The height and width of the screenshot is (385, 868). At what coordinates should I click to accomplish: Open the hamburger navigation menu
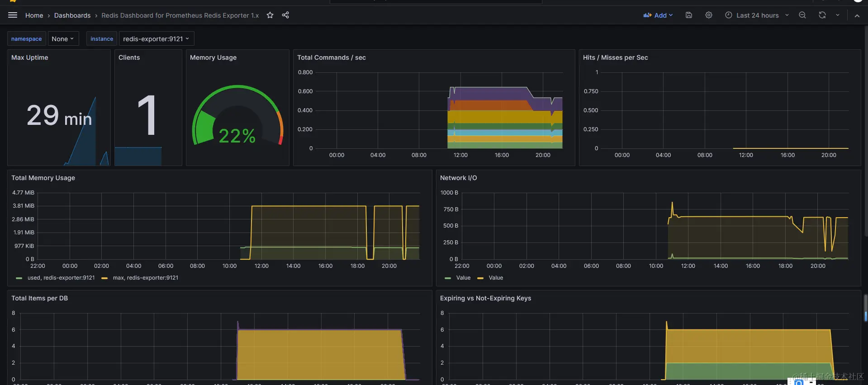(13, 15)
